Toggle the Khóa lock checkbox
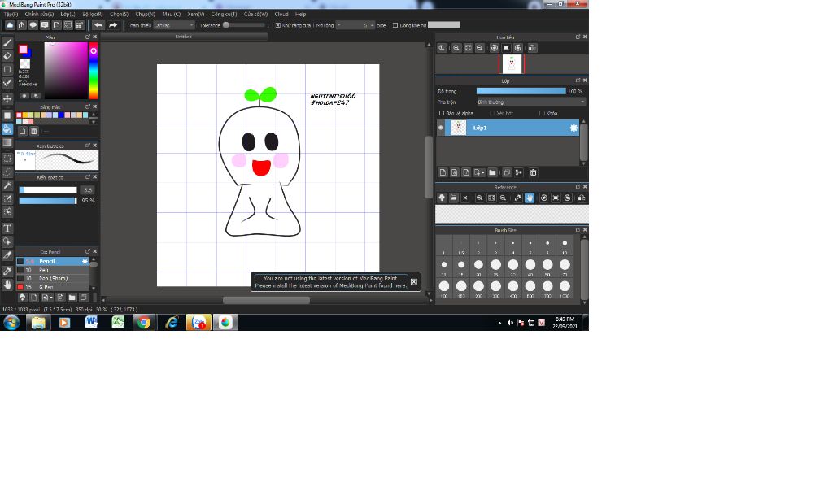Viewport: 833px width, 504px height. [542, 113]
